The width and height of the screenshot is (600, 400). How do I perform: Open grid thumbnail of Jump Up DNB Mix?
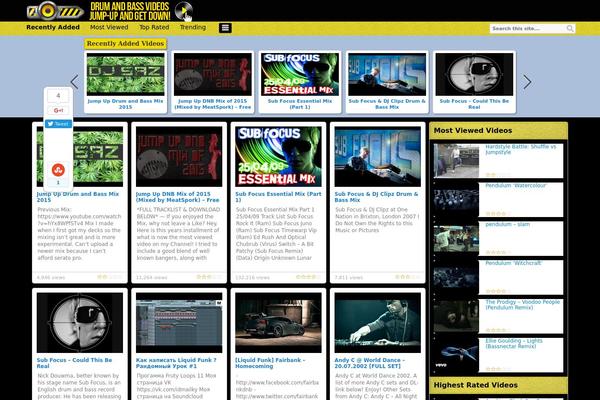coord(179,157)
